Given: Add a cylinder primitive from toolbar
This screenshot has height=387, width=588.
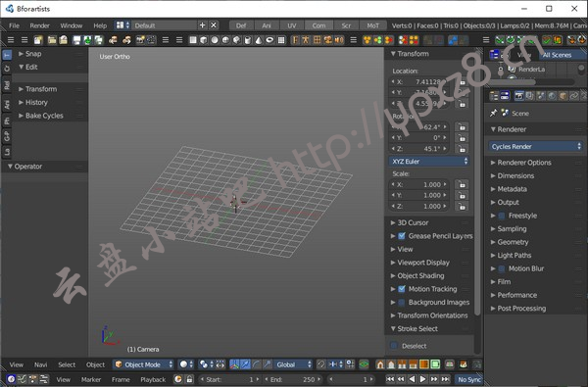Looking at the screenshot, I should pyautogui.click(x=248, y=40).
